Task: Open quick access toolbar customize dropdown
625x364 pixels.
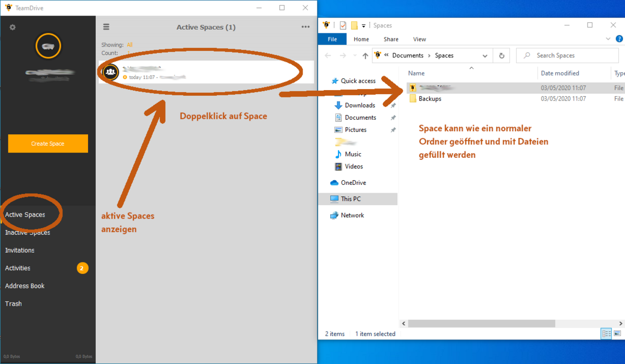Action: click(x=364, y=26)
